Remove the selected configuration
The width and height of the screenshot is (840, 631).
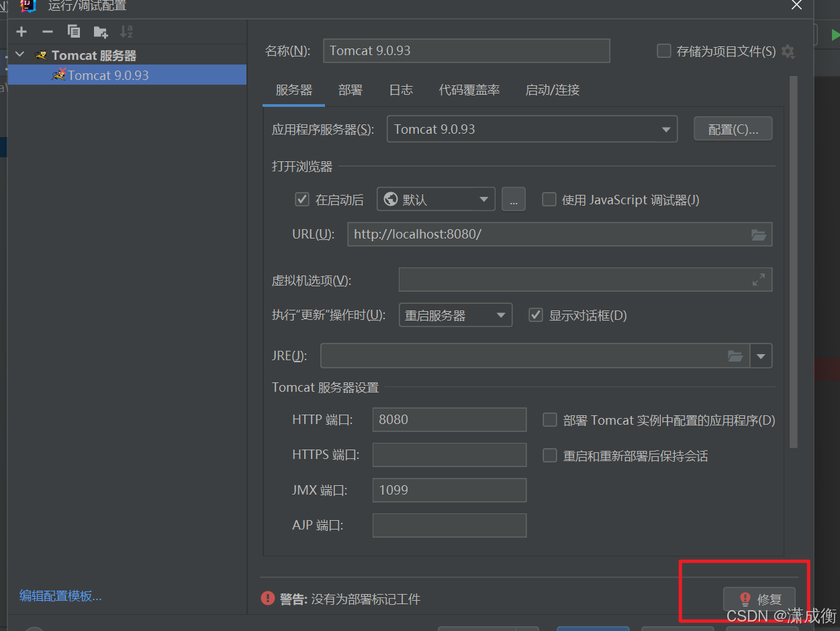[47, 32]
